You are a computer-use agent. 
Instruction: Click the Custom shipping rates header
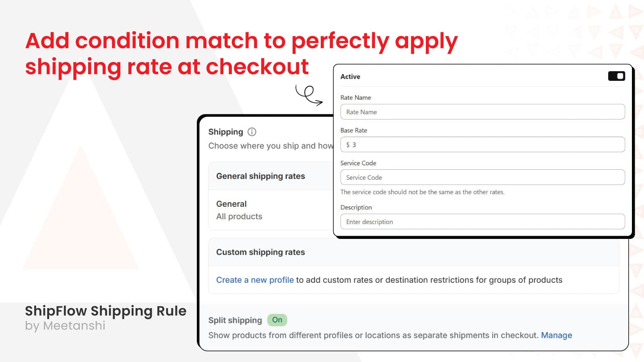[x=260, y=252]
